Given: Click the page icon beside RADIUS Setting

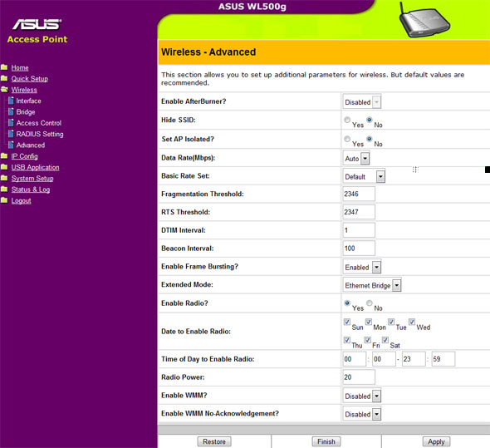Looking at the screenshot, I should click(x=11, y=134).
